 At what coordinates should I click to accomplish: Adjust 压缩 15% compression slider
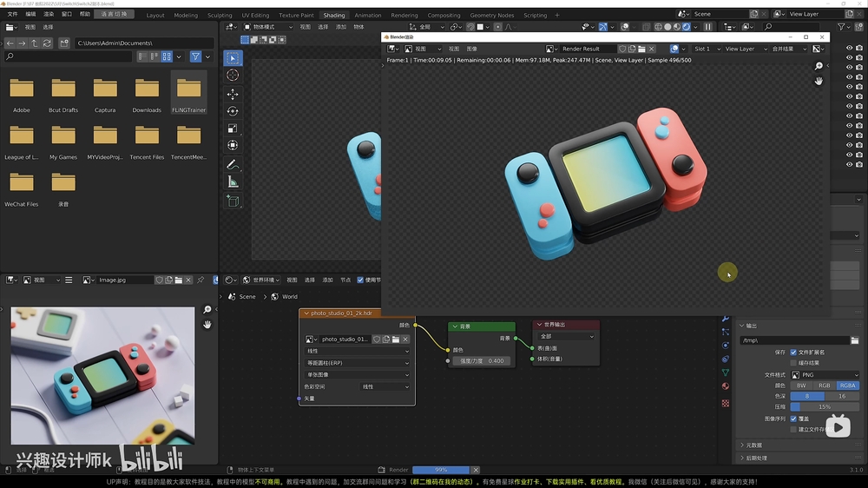click(825, 407)
